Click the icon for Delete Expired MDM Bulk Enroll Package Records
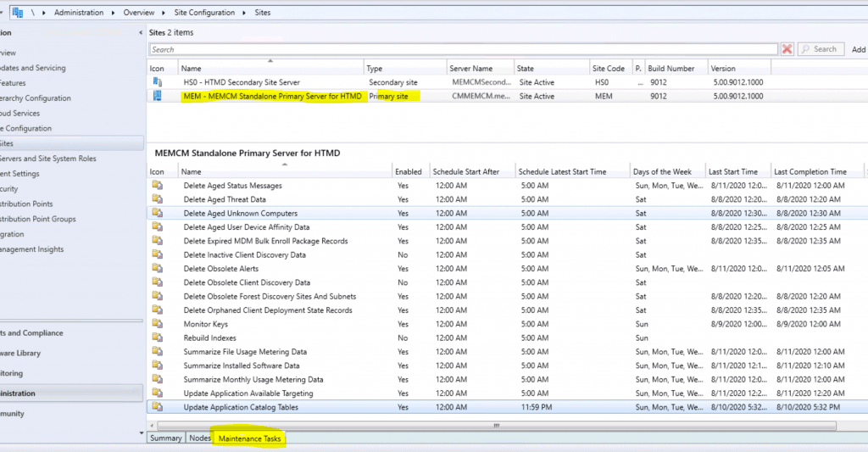Screen dimensions: 868x452 pyautogui.click(x=157, y=240)
